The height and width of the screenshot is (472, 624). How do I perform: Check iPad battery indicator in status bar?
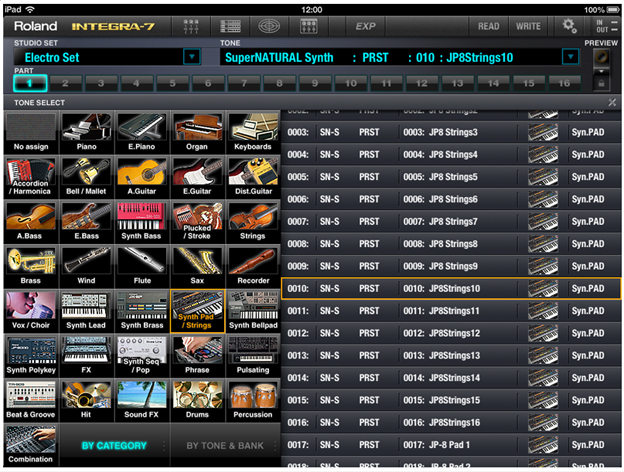[x=613, y=10]
